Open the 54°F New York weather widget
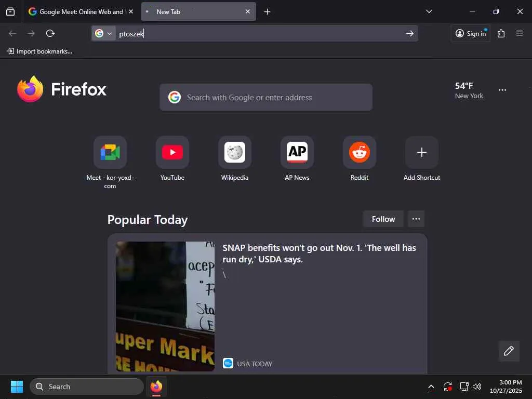This screenshot has height=399, width=532. (x=469, y=90)
